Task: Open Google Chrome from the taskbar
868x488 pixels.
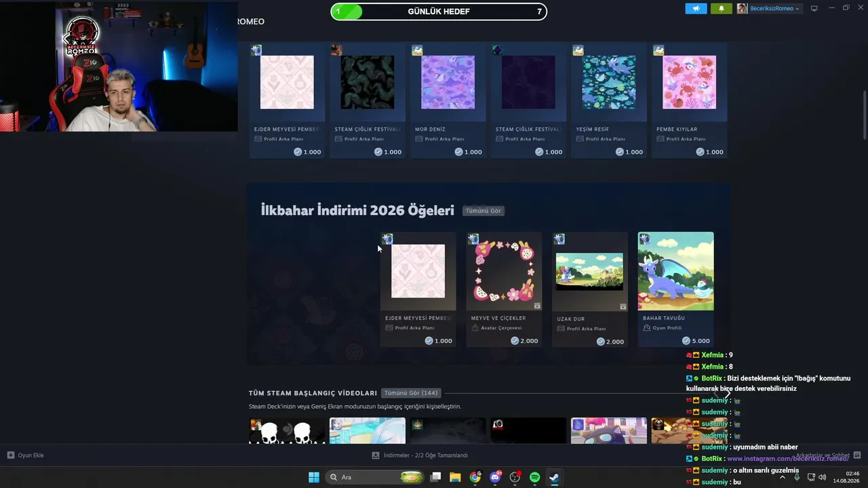Action: click(475, 477)
